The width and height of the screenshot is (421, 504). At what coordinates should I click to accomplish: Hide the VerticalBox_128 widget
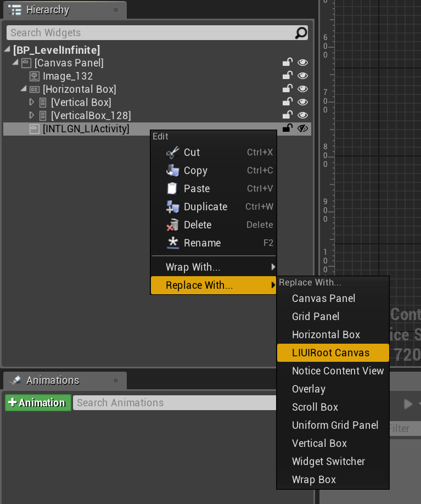(302, 115)
